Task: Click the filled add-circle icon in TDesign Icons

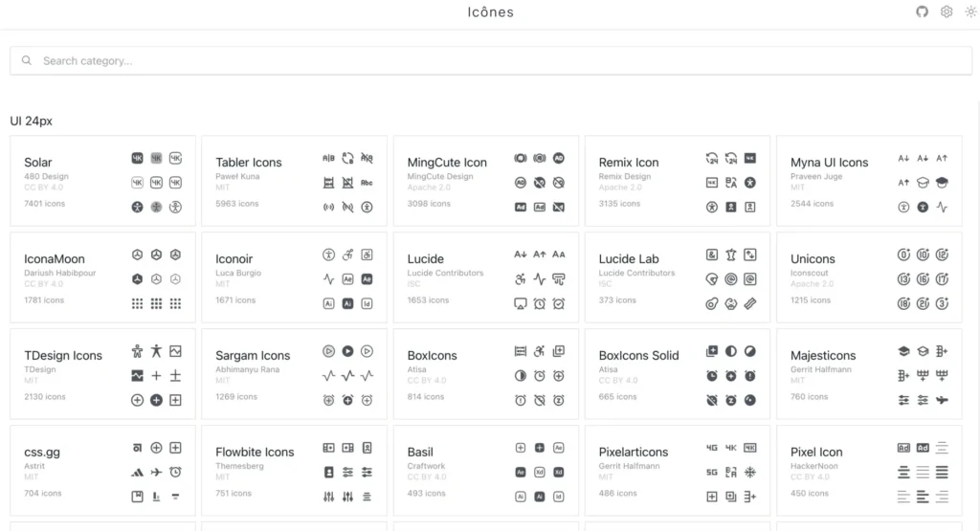Action: point(156,400)
